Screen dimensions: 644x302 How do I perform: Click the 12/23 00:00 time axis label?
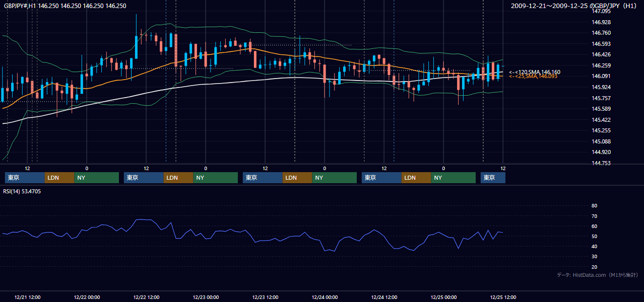click(206, 297)
